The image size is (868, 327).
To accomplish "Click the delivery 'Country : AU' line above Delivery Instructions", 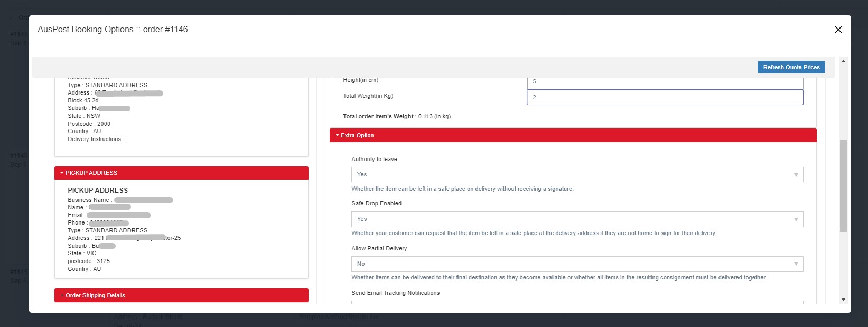I will click(85, 131).
